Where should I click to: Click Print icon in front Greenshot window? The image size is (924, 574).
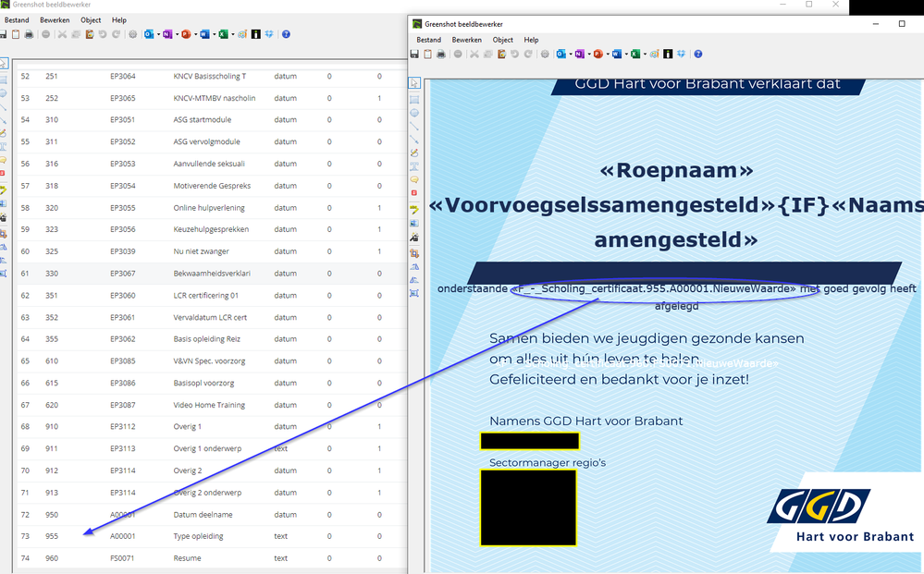(x=441, y=55)
